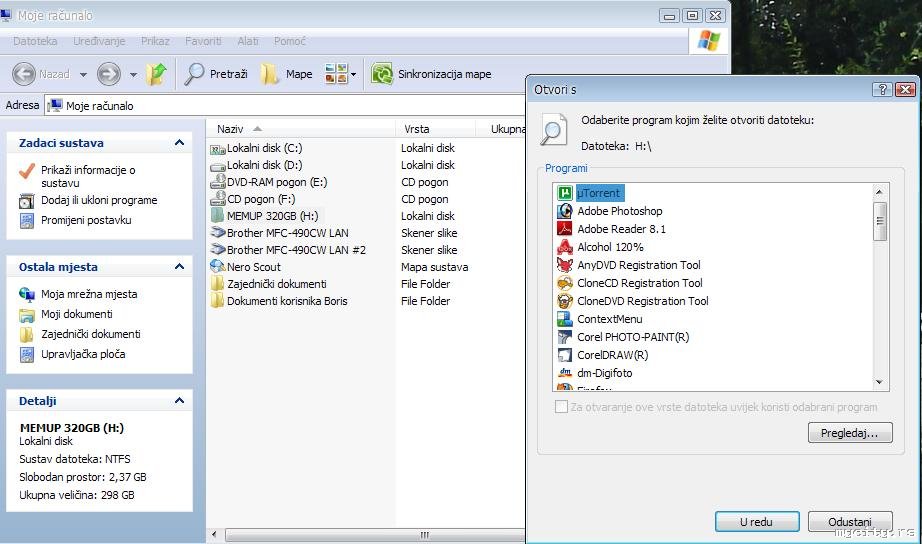Click the Up folder toolbar icon
Image resolution: width=922 pixels, height=544 pixels.
pyautogui.click(x=155, y=74)
